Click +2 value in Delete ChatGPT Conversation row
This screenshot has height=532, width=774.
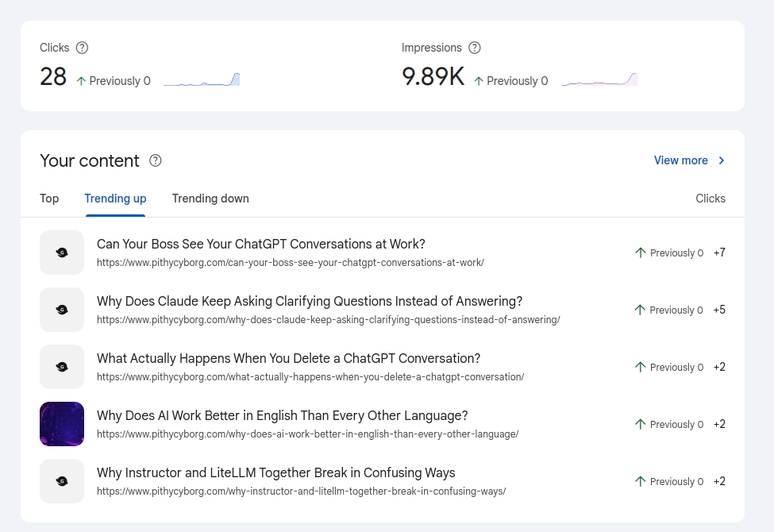tap(719, 367)
